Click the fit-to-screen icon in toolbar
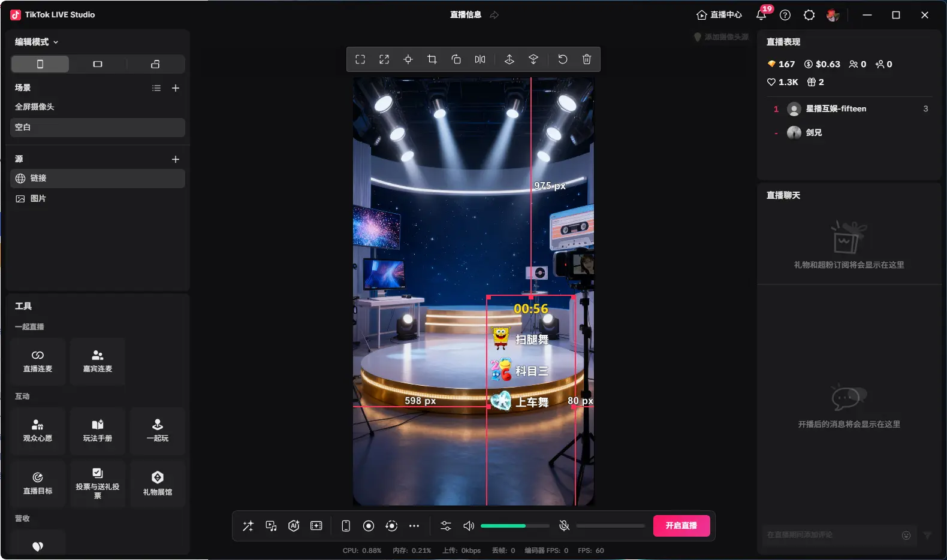The image size is (947, 560). (360, 59)
